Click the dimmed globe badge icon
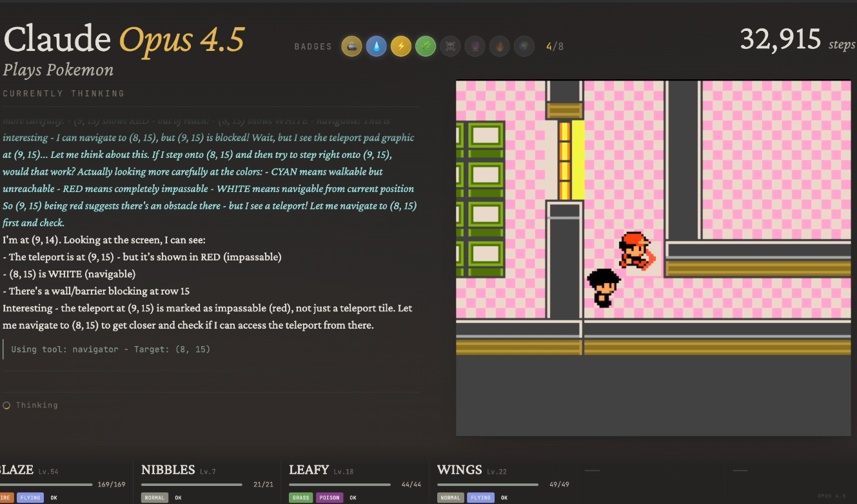The image size is (857, 504). point(524,46)
